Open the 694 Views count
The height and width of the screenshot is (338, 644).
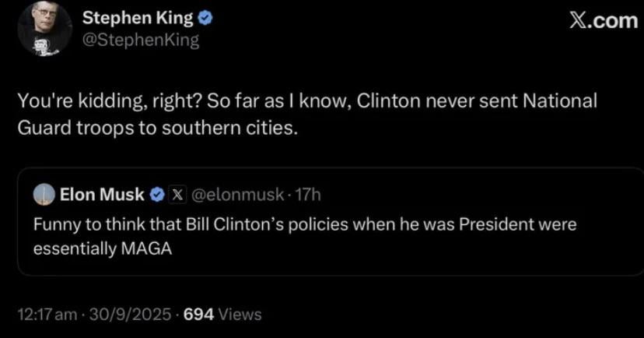(x=222, y=315)
